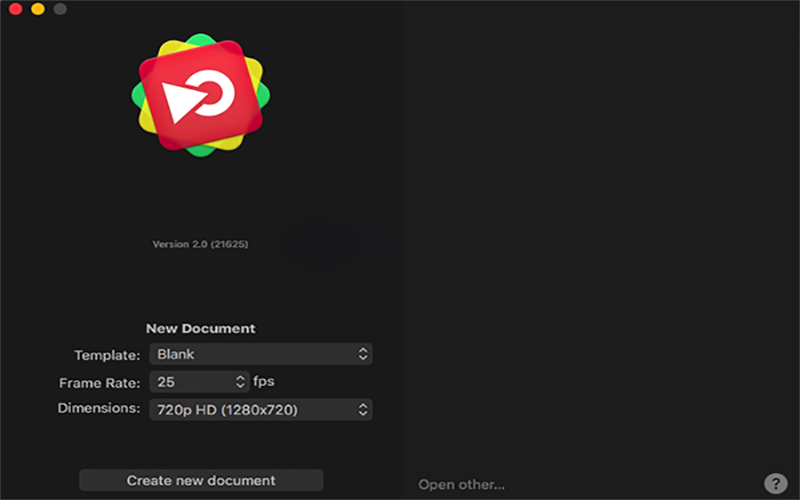Click Create new document button
Viewport: 800px width, 500px height.
pyautogui.click(x=201, y=480)
